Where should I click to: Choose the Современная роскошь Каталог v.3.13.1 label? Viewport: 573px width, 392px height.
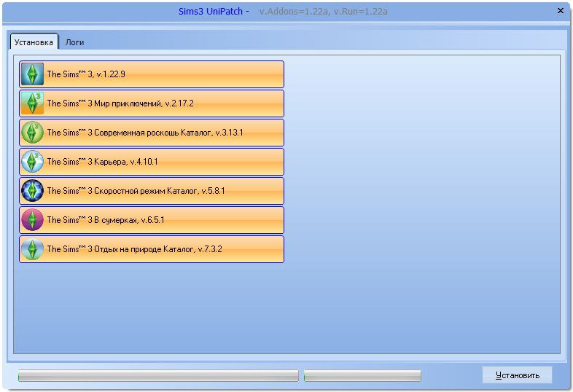[144, 133]
